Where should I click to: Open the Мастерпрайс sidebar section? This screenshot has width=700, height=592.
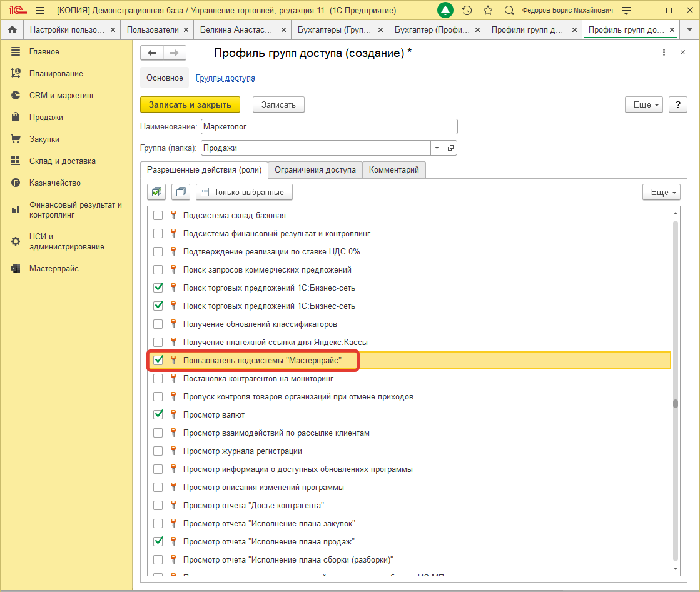54,269
